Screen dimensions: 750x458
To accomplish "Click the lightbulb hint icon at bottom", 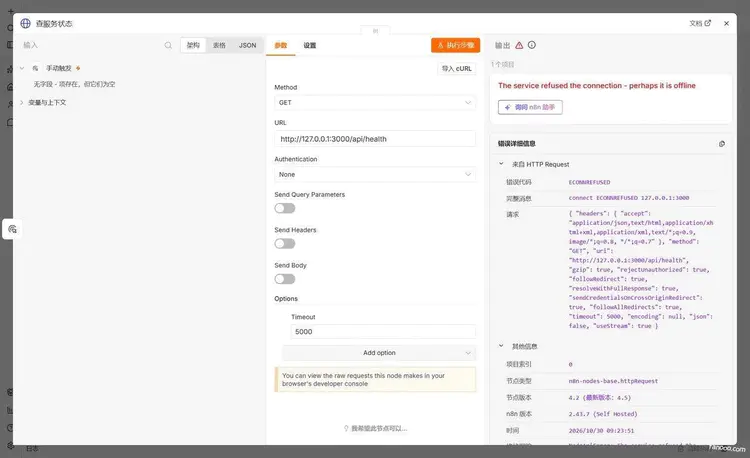I will [346, 428].
